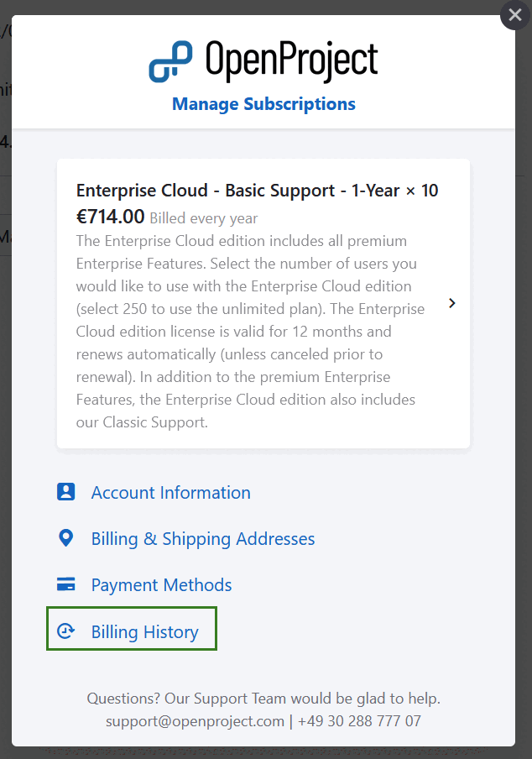Click the Manage Subscriptions heading
Viewport: 532px width, 759px height.
264,104
